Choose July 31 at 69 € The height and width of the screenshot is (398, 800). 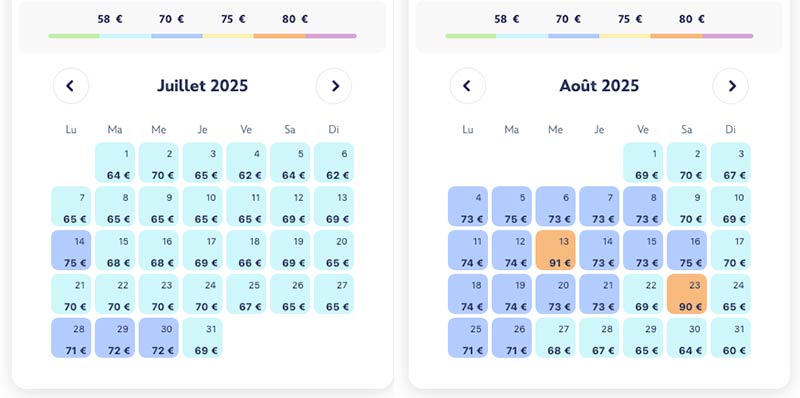click(x=203, y=338)
